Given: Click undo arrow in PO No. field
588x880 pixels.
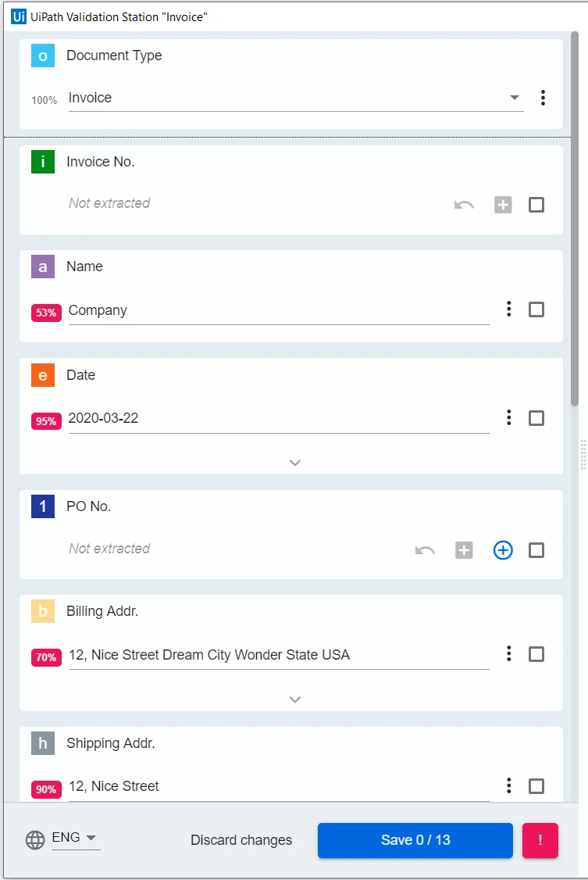Looking at the screenshot, I should tap(425, 550).
